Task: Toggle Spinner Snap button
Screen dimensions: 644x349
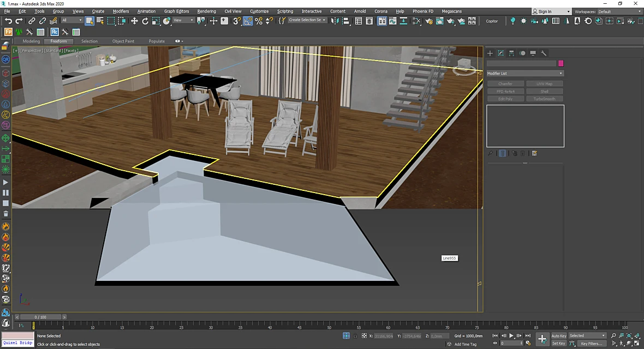Action: 269,21
